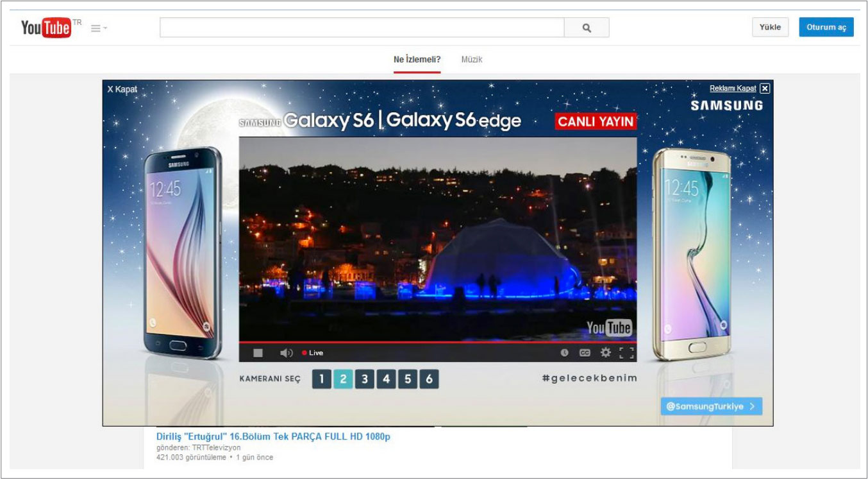The width and height of the screenshot is (868, 480).
Task: Select camera 1
Action: pos(322,379)
